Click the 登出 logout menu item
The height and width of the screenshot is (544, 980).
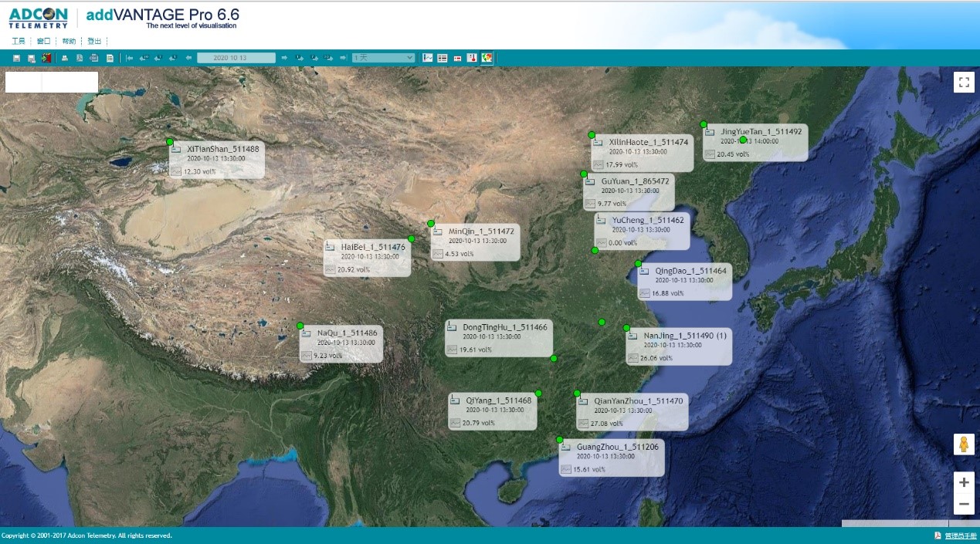pos(94,41)
